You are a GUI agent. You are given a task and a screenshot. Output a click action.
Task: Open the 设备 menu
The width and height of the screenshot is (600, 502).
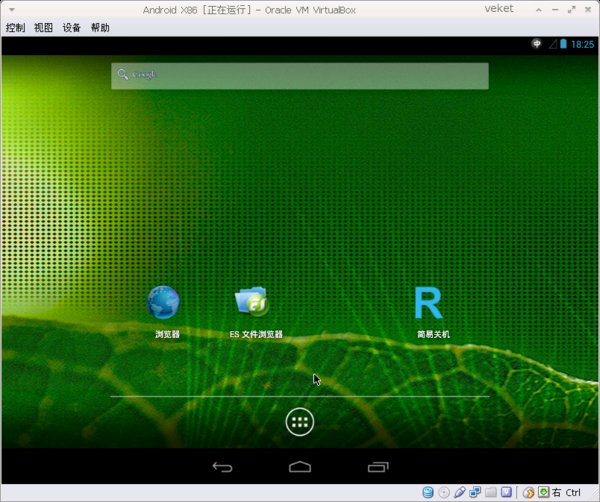(x=72, y=28)
